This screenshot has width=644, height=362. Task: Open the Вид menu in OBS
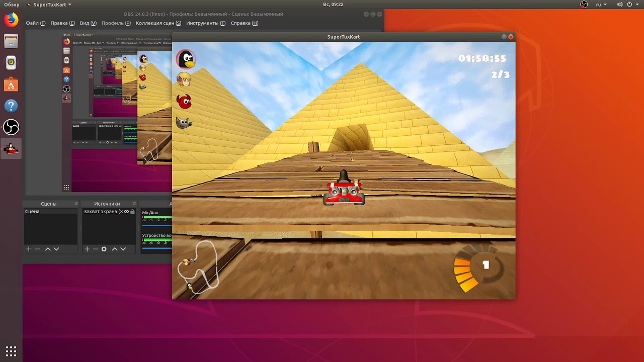(x=88, y=23)
